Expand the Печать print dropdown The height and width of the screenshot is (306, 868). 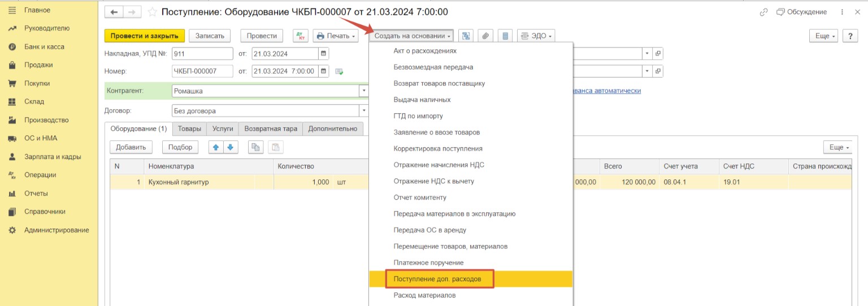pyautogui.click(x=336, y=36)
